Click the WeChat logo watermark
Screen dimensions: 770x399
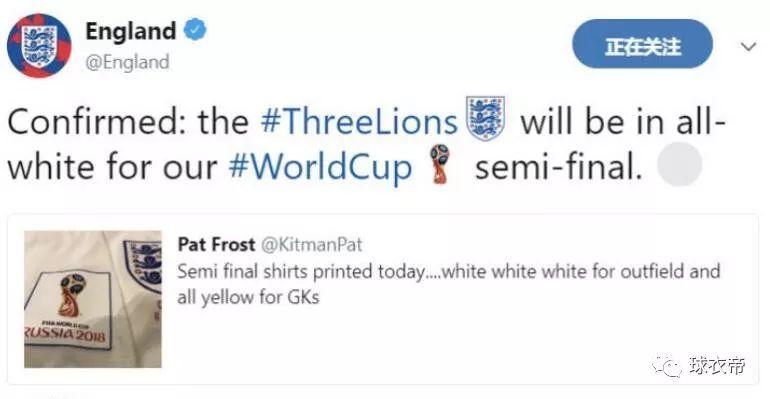(666, 366)
